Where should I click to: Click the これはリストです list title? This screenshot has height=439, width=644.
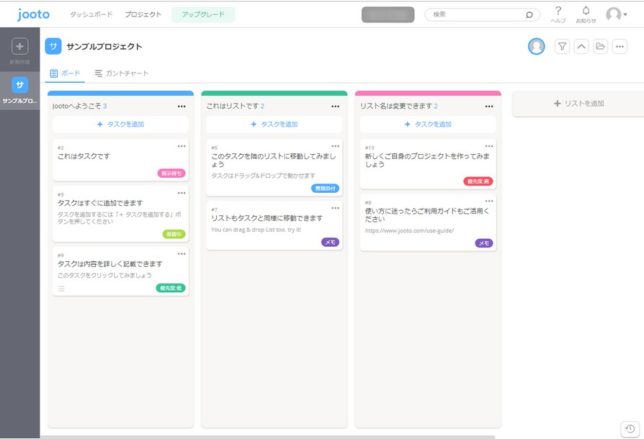click(232, 106)
